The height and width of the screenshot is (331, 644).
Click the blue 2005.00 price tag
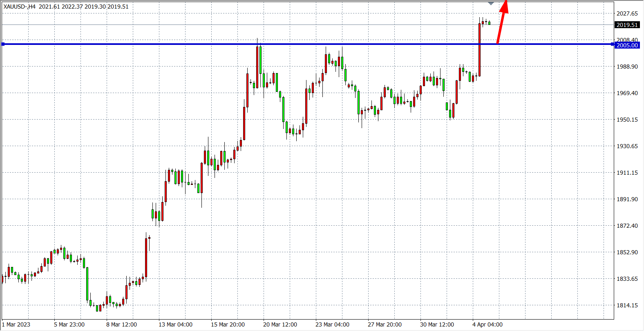coord(627,45)
